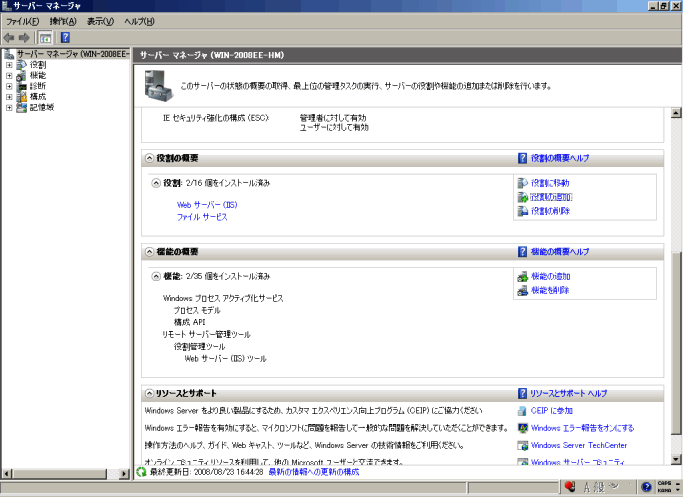Click the 機能を削除 icon
Image resolution: width=683 pixels, height=497 pixels.
[x=522, y=290]
